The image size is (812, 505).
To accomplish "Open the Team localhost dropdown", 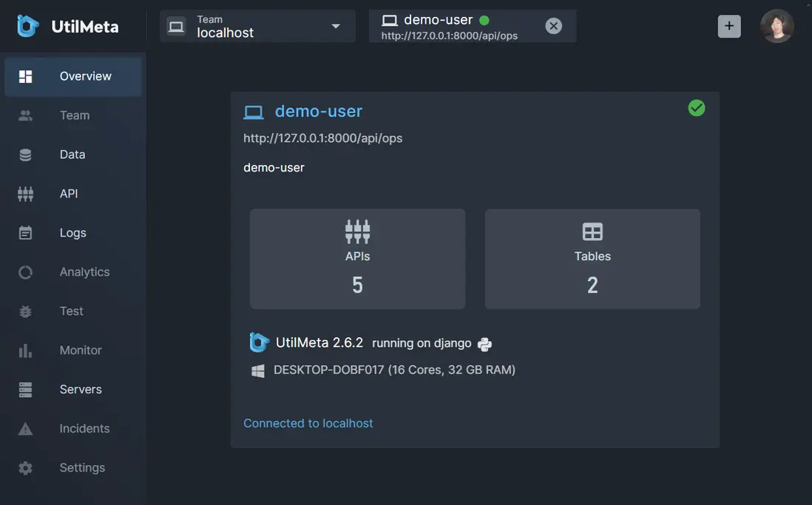I will [257, 25].
